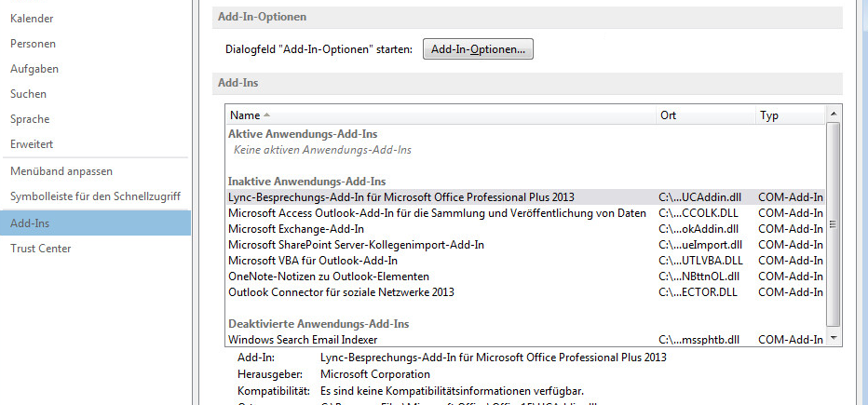This screenshot has width=868, height=405.
Task: Select the Add-Ins sidebar entry
Action: 95,223
